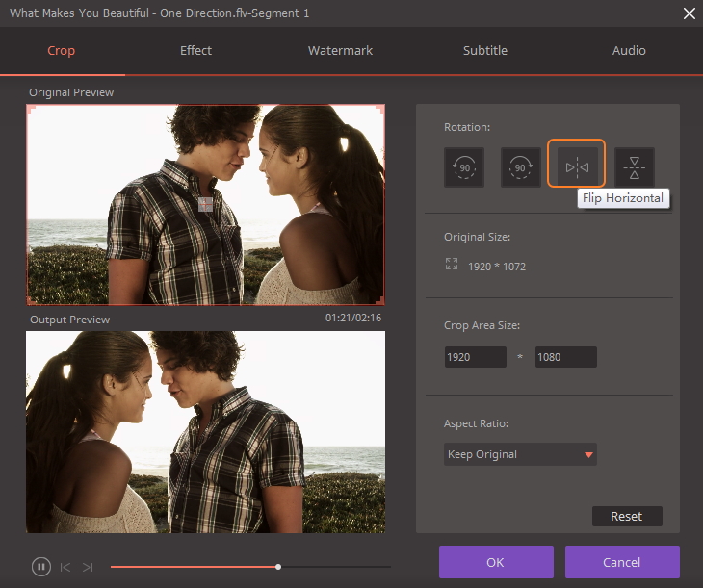Viewport: 703px width, 588px height.
Task: Open the Aspect Ratio dropdown
Action: 520,454
